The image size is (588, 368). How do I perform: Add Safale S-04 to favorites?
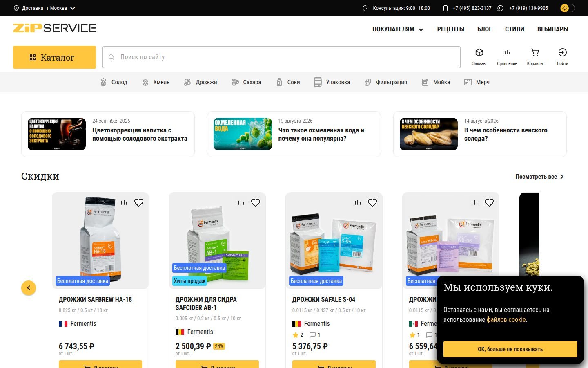372,202
